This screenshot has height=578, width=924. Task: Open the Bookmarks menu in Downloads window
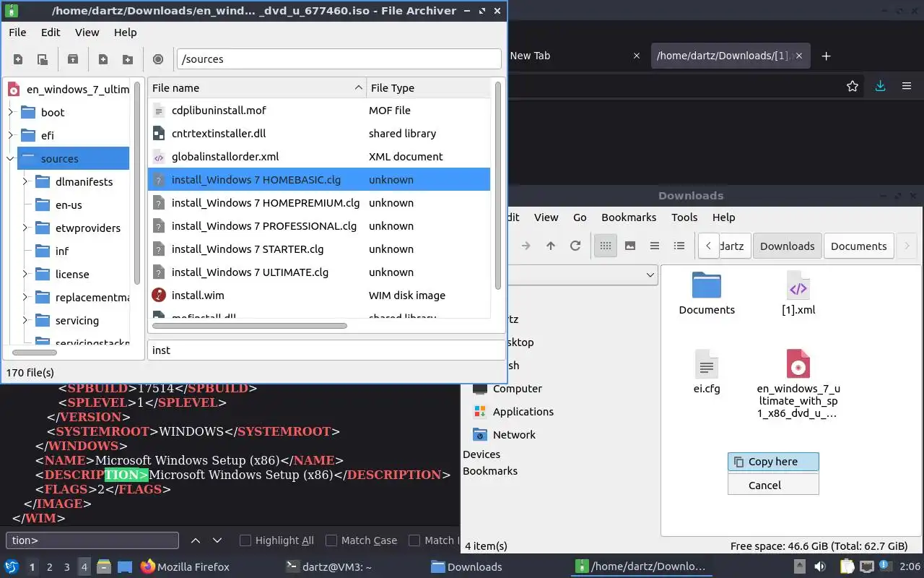[629, 217]
